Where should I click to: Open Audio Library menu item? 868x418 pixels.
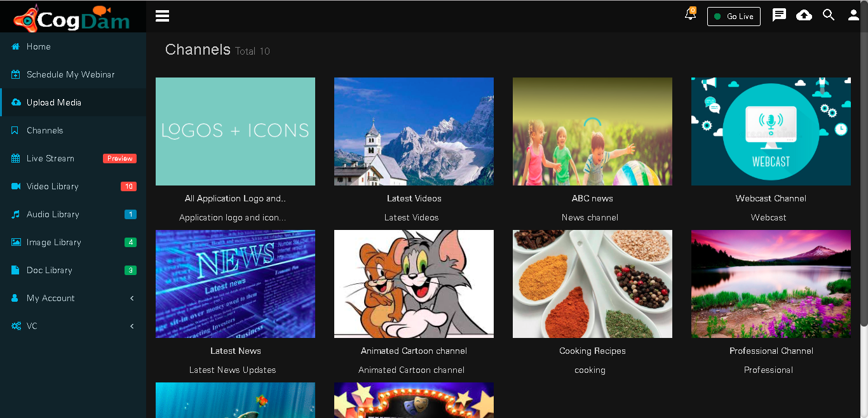(x=73, y=214)
